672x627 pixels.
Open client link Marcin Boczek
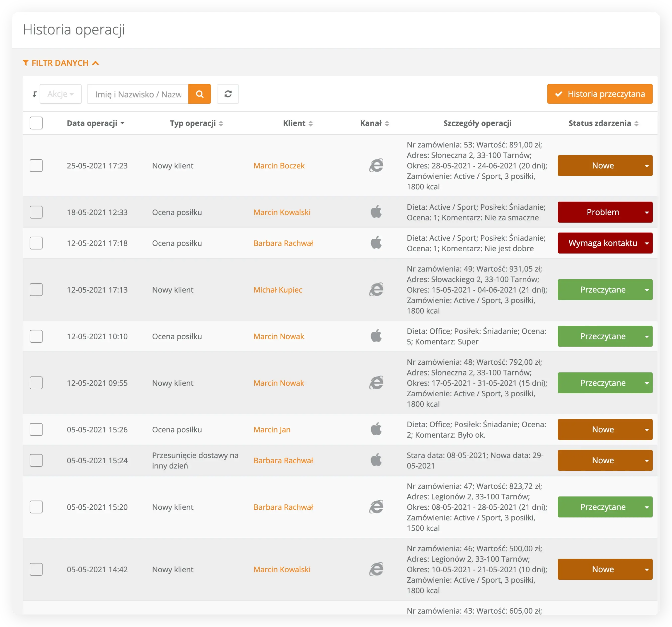click(x=279, y=166)
